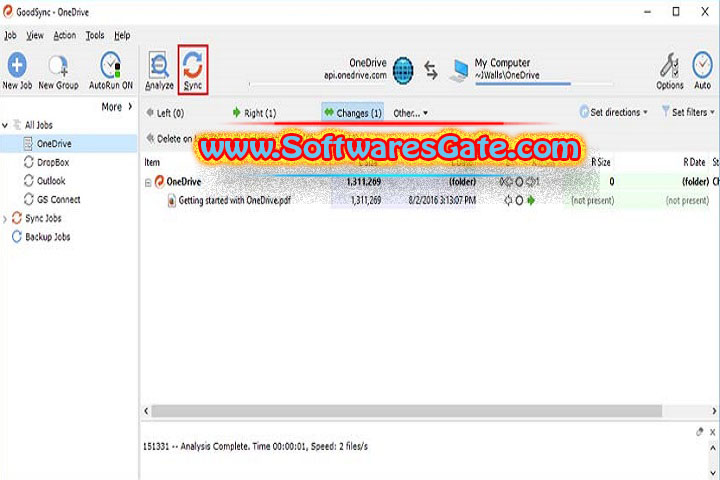The height and width of the screenshot is (480, 720).
Task: Set OneDrive folder to do-nothing circle
Action: pyautogui.click(x=519, y=182)
